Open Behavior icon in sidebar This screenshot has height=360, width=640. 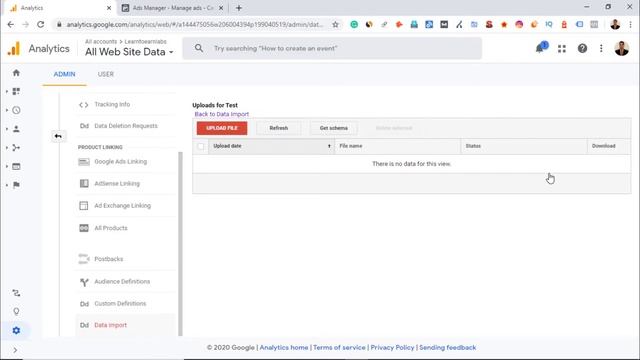coord(16,167)
